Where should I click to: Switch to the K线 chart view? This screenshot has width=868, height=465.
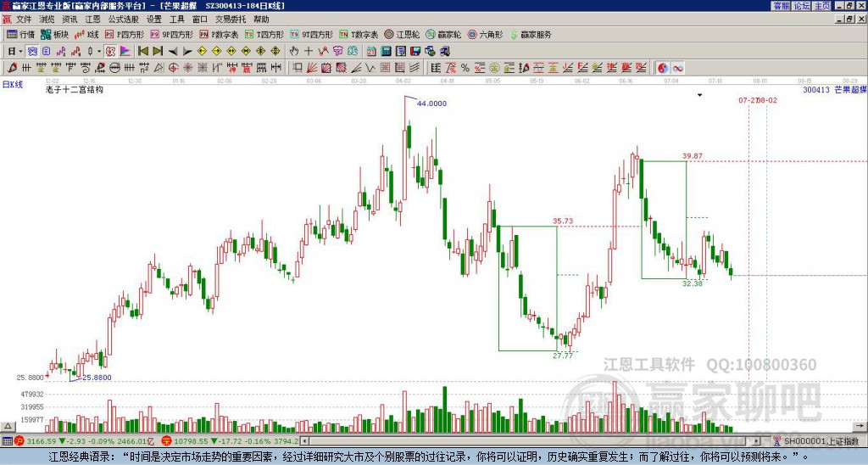(87, 34)
